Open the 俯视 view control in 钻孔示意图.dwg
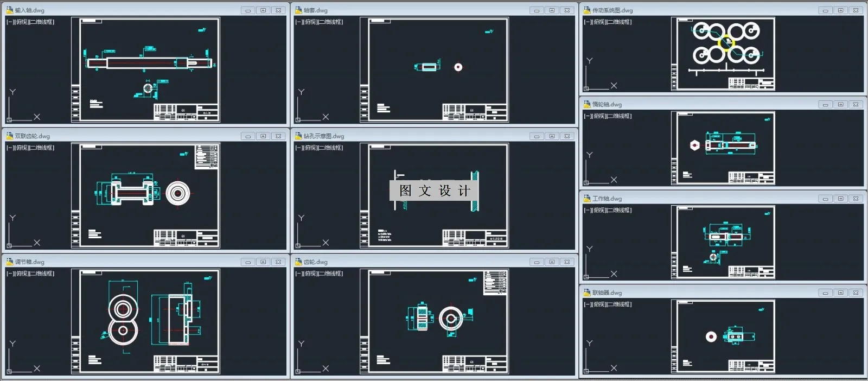Screen dimensions: 868x381 pos(309,148)
